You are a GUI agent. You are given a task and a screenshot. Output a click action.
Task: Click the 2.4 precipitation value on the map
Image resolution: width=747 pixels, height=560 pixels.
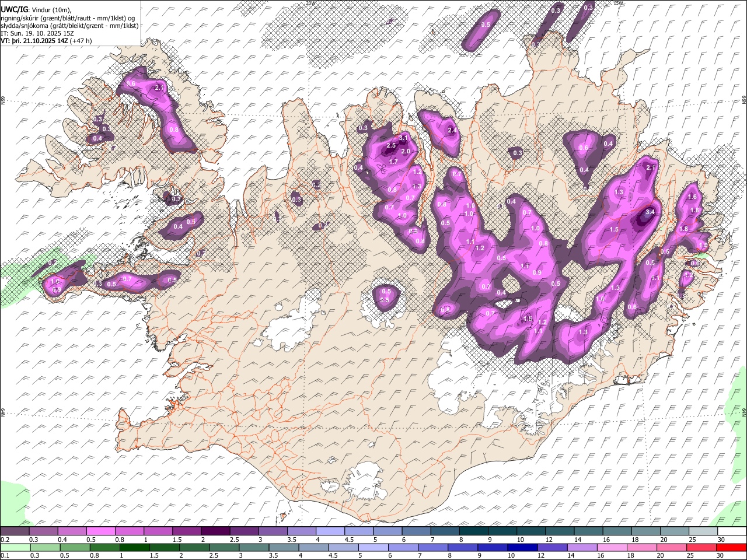(452, 131)
